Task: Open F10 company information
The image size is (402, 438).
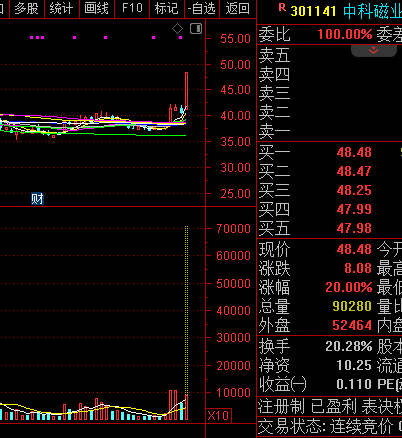Action: 132,8
